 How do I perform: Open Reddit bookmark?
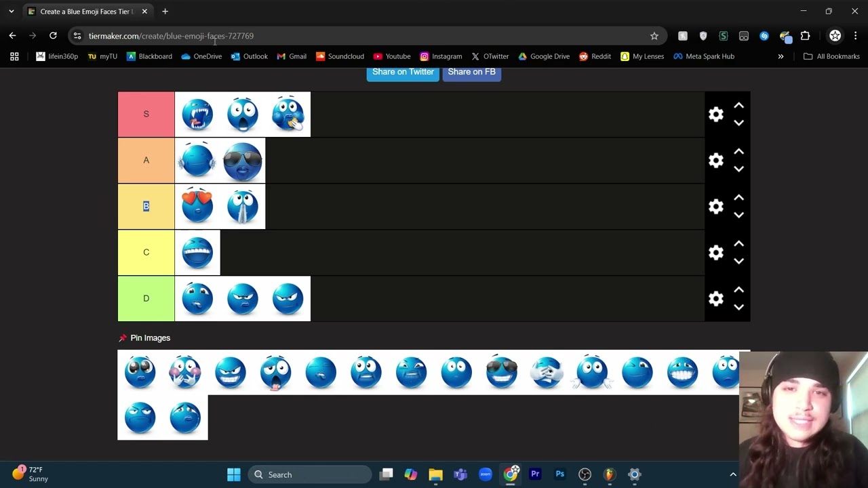click(x=595, y=56)
